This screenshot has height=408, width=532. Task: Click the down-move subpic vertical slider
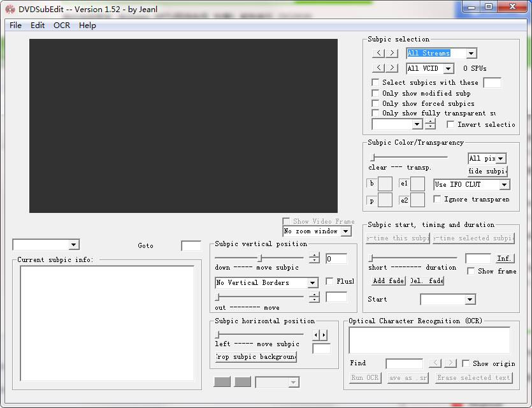(259, 258)
